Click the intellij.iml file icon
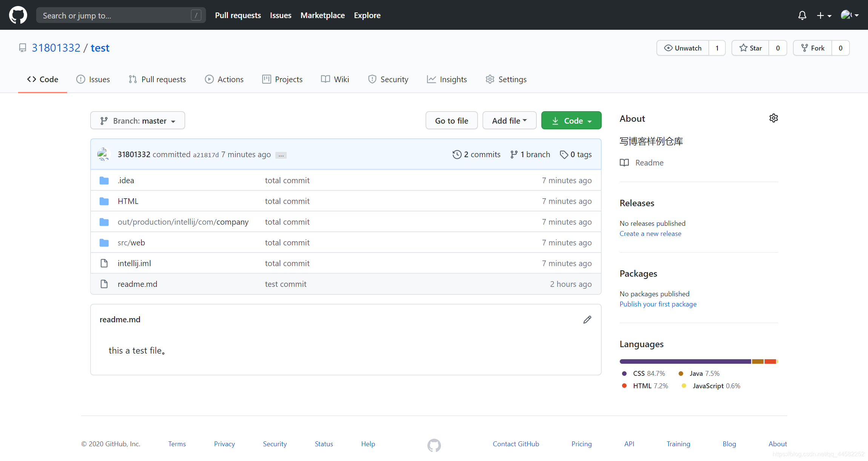868x461 pixels. tap(104, 263)
